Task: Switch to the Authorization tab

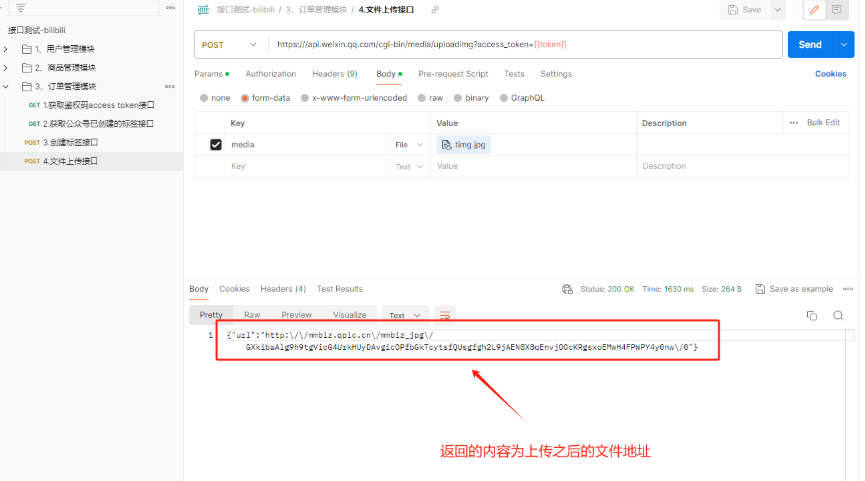Action: [271, 74]
